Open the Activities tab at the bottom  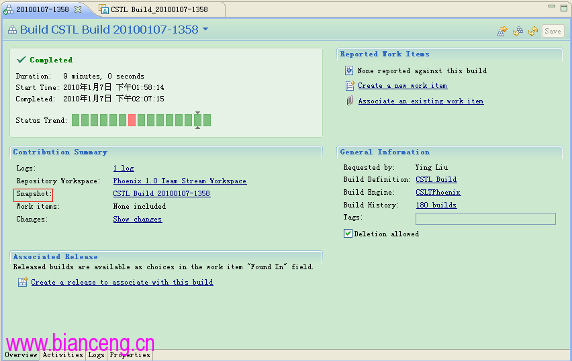point(63,355)
